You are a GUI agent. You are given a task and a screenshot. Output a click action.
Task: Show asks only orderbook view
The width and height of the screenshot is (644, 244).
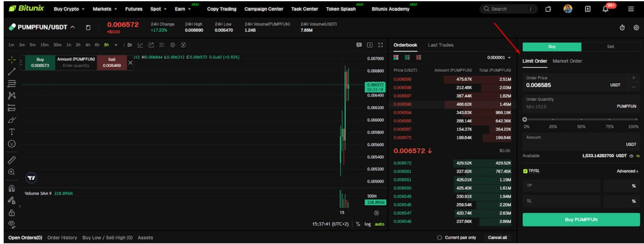pos(419,57)
